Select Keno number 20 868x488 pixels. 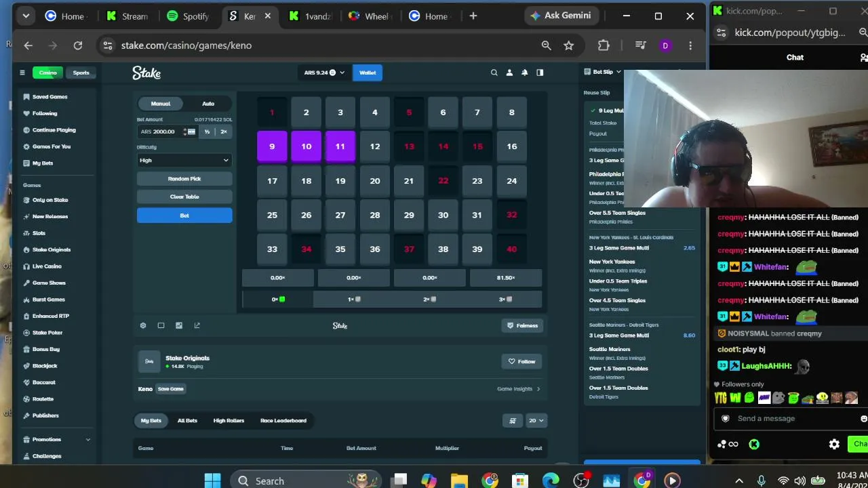[374, 181]
